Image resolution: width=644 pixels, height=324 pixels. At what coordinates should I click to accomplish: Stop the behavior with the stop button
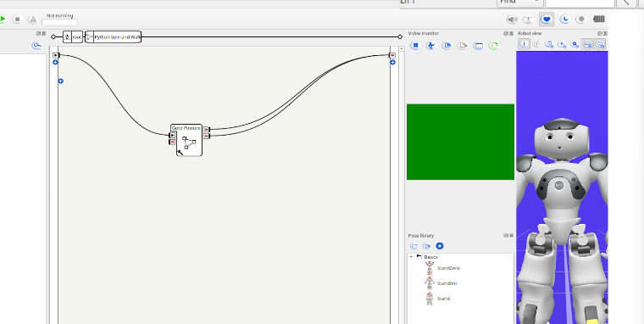(17, 20)
